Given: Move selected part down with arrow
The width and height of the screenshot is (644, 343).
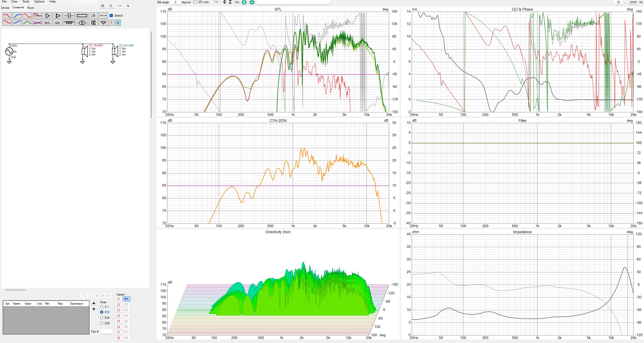Looking at the screenshot, I should (94, 309).
